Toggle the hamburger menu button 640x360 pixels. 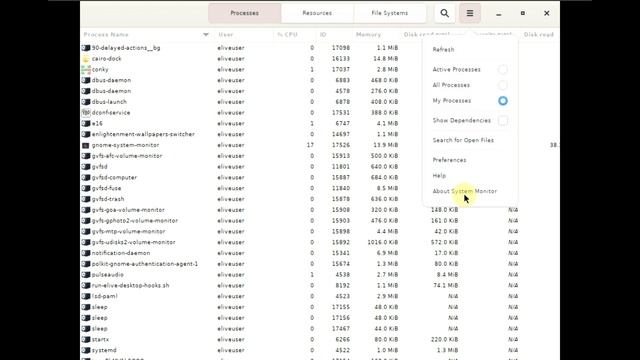(x=470, y=13)
